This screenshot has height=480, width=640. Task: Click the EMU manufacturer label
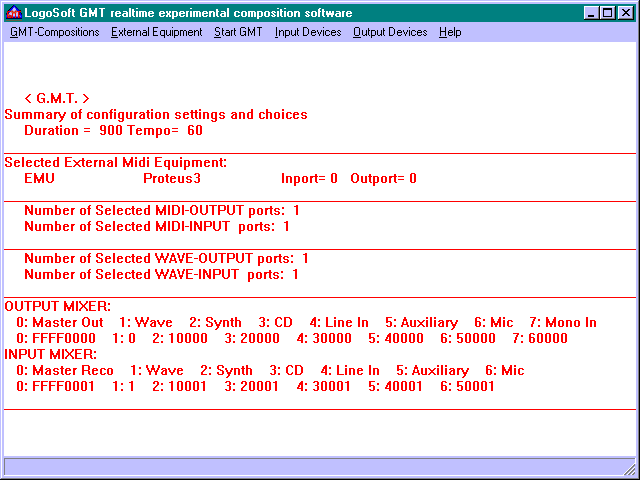coord(39,178)
